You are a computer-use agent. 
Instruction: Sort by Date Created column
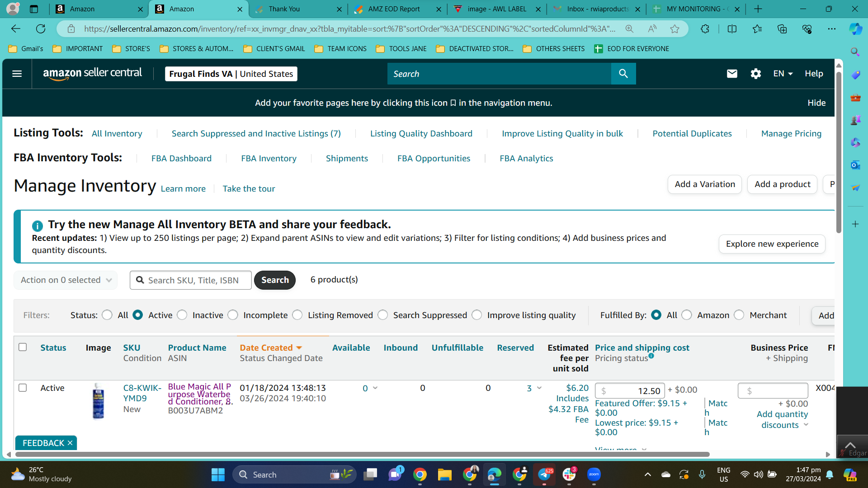coord(271,347)
